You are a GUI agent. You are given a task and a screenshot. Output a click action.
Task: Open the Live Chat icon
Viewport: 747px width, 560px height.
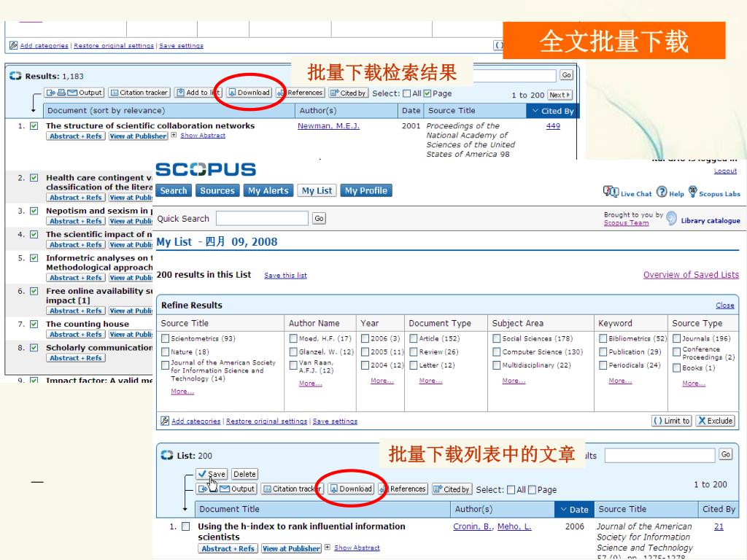coord(611,192)
